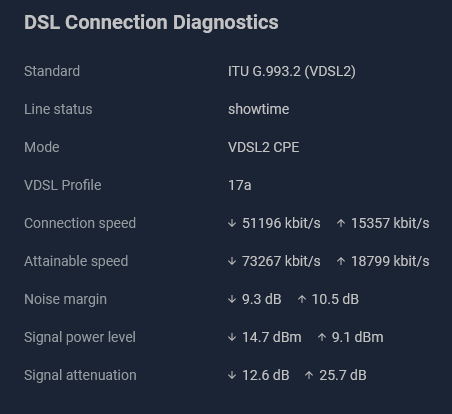Click the DSL Connection Diagnostics heading

click(151, 23)
